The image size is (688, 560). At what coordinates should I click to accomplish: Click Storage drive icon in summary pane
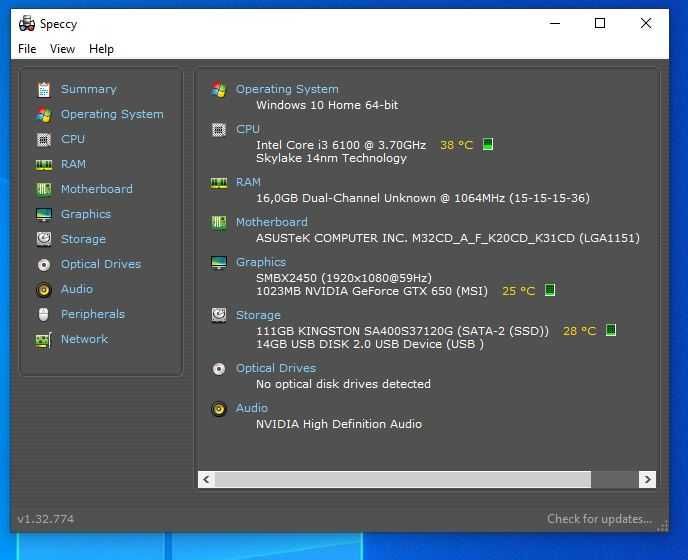pyautogui.click(x=219, y=315)
